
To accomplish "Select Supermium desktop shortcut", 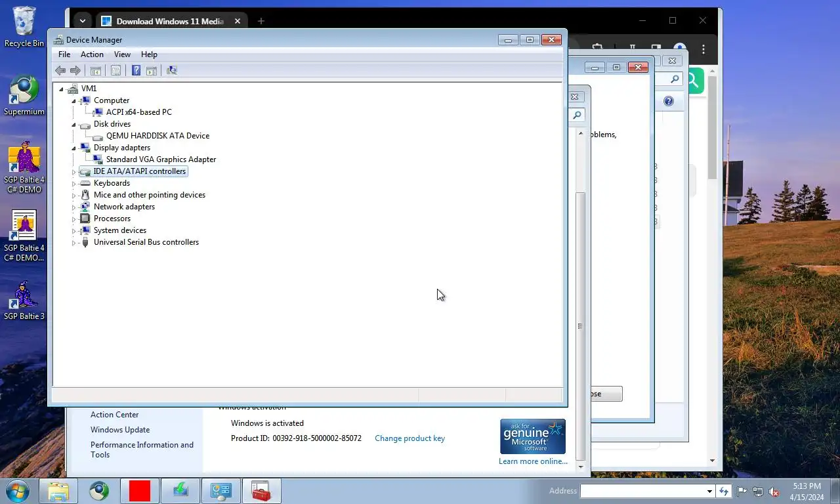I will 24,96.
